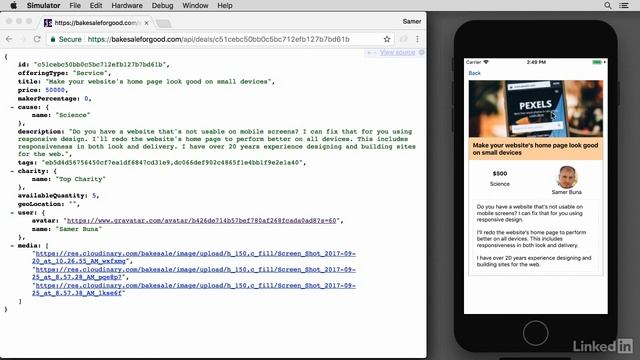Click the tags value string
640x360 pixels.
[173, 162]
